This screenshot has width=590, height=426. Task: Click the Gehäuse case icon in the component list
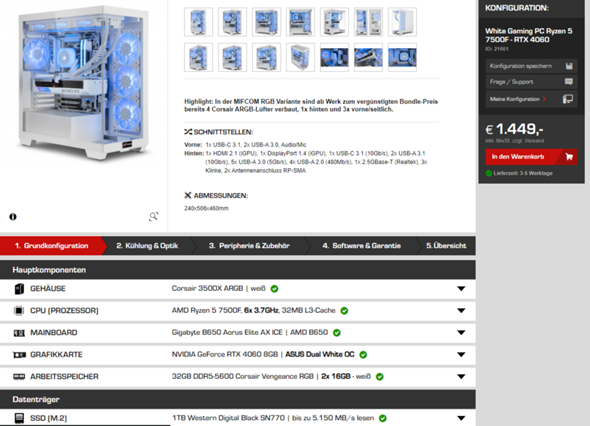coord(19,289)
